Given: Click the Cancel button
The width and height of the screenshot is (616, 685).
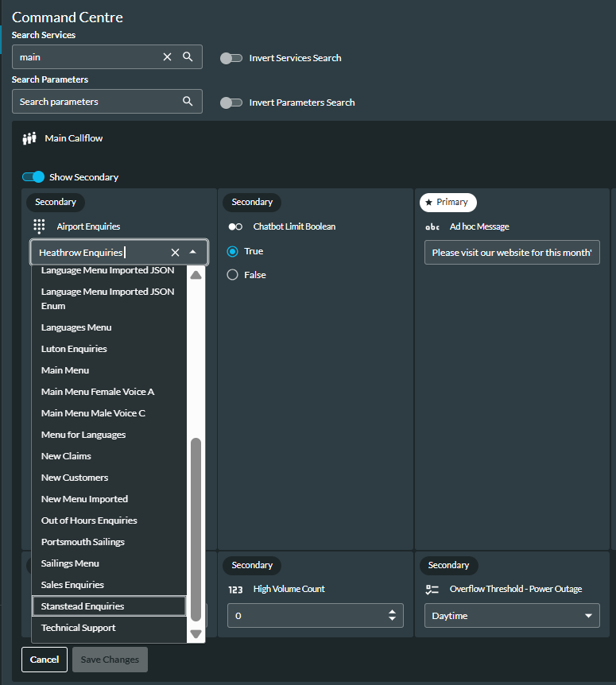Looking at the screenshot, I should point(45,660).
